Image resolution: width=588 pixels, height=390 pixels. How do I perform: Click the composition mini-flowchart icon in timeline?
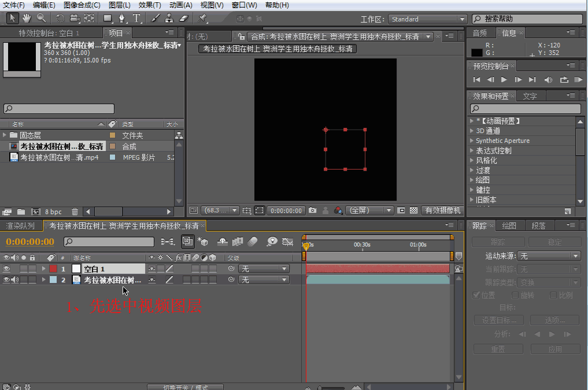[x=168, y=241]
